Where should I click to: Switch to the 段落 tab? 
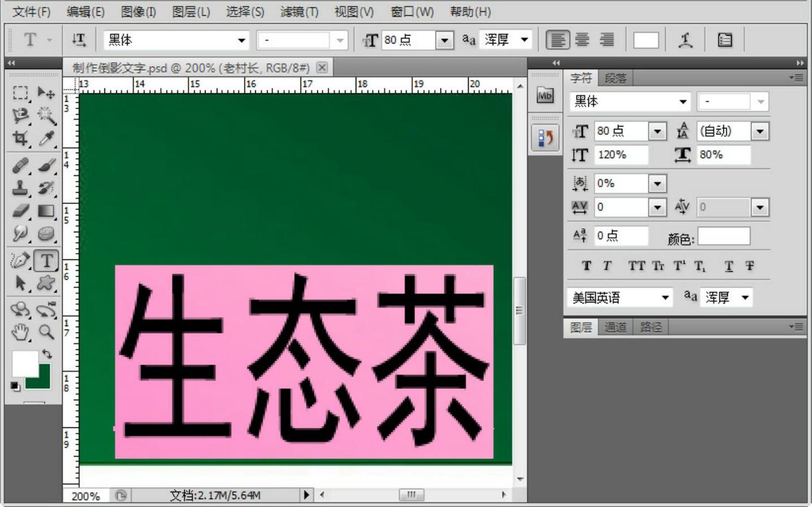pyautogui.click(x=615, y=78)
